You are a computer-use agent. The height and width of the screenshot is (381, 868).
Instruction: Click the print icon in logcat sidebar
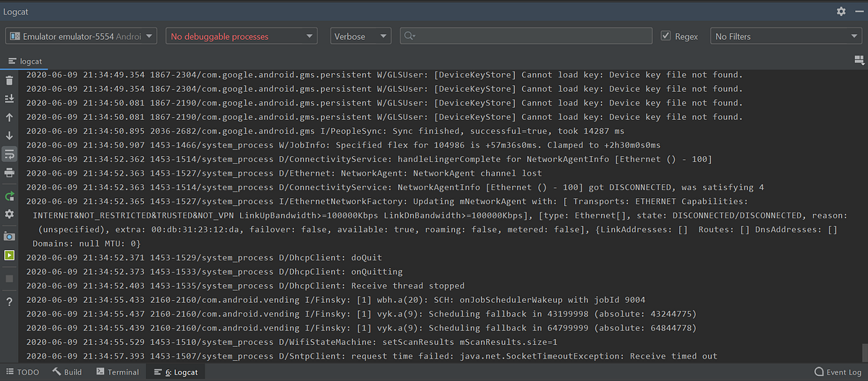pos(9,173)
